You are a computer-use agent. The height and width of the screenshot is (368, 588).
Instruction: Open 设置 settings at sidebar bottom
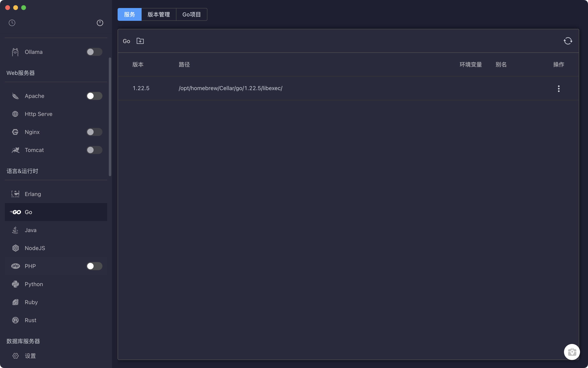coord(30,356)
